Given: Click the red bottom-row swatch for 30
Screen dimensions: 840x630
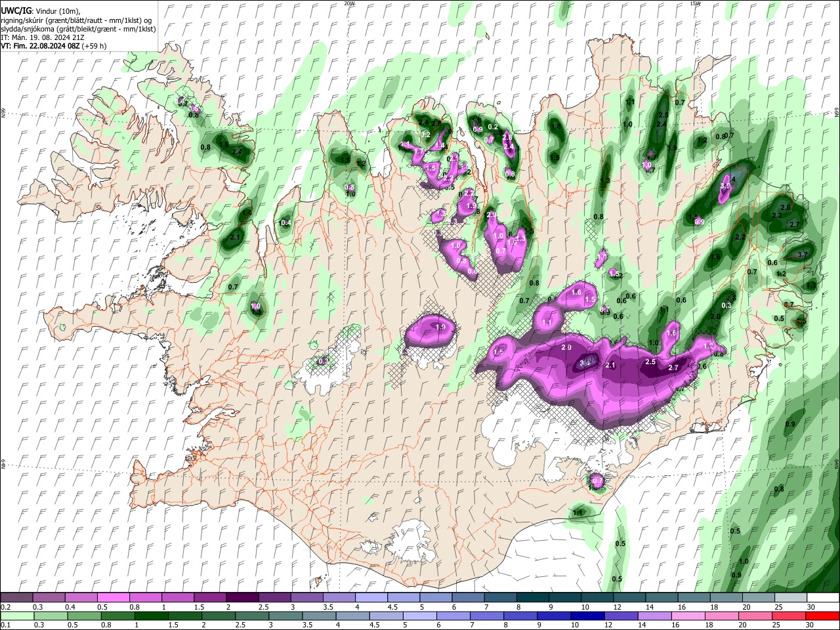Looking at the screenshot, I should pyautogui.click(x=823, y=616).
